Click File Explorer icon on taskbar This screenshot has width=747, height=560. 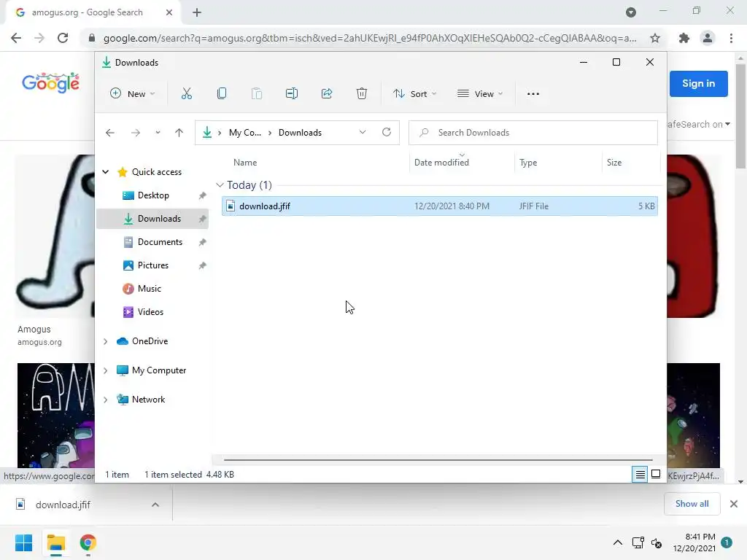[55, 542]
